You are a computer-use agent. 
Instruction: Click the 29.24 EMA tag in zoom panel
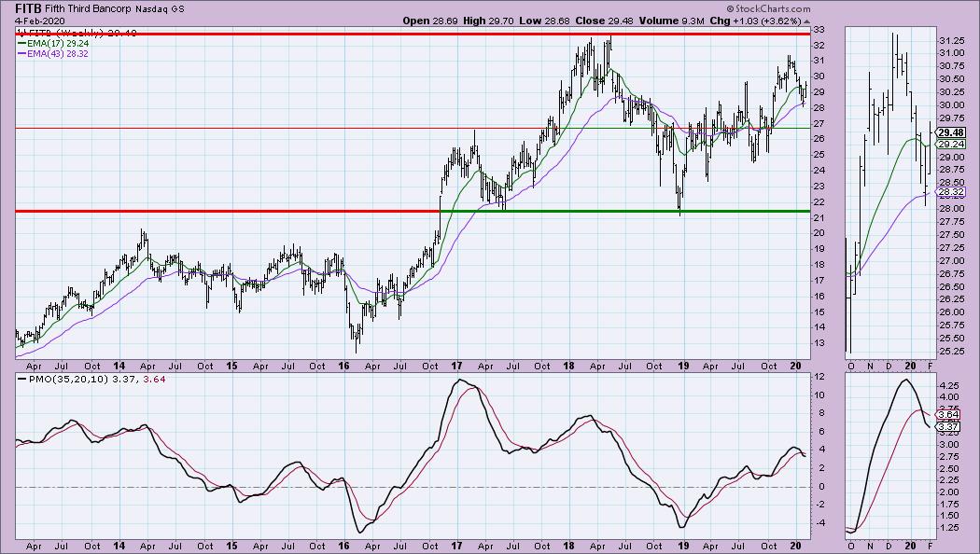[951, 145]
